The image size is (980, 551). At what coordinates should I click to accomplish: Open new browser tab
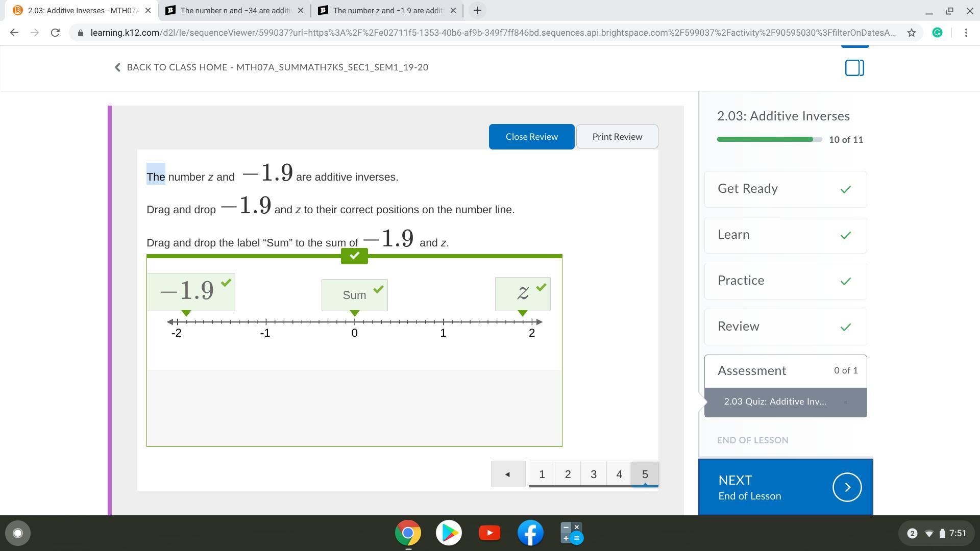pos(477,10)
